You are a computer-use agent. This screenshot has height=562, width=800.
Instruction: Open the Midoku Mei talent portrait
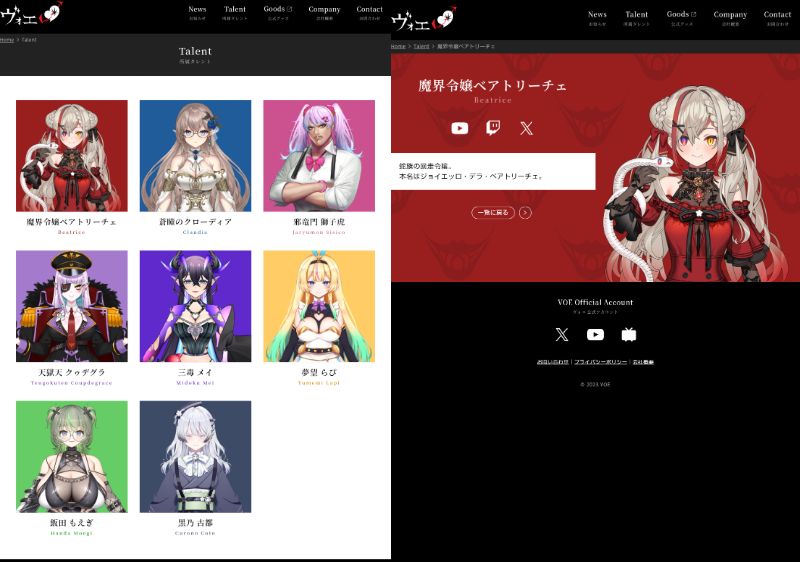195,306
